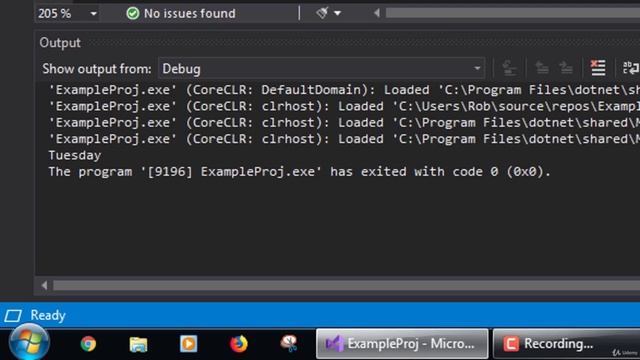Open the Windows Start menu orb

point(29,342)
